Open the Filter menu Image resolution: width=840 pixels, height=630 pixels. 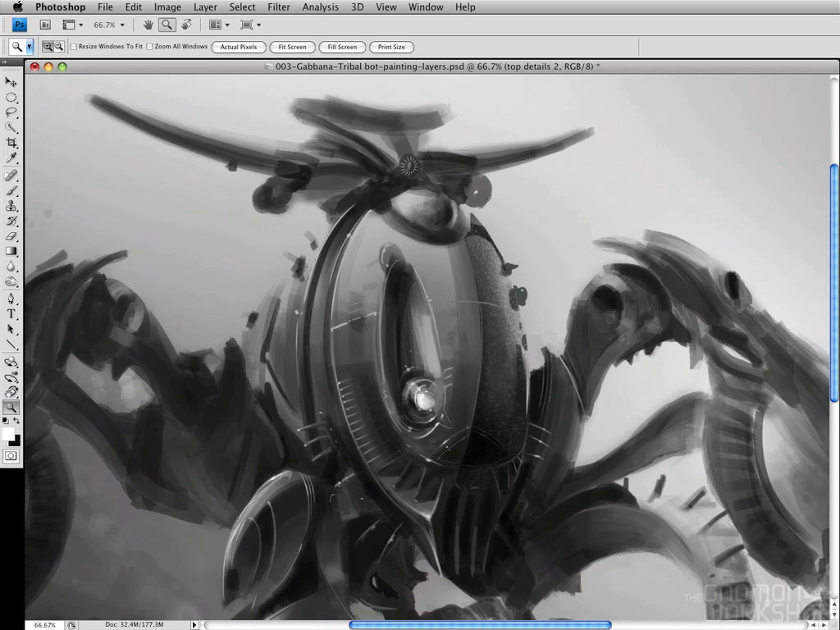point(279,7)
